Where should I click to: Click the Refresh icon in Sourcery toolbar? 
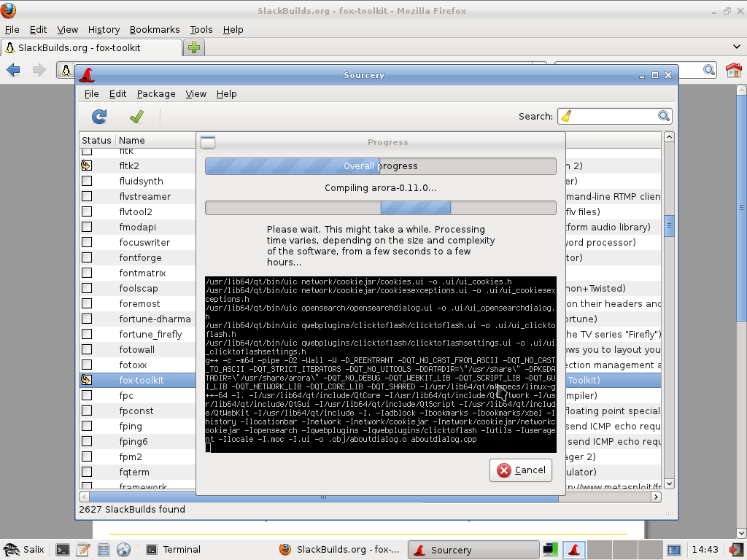click(99, 117)
